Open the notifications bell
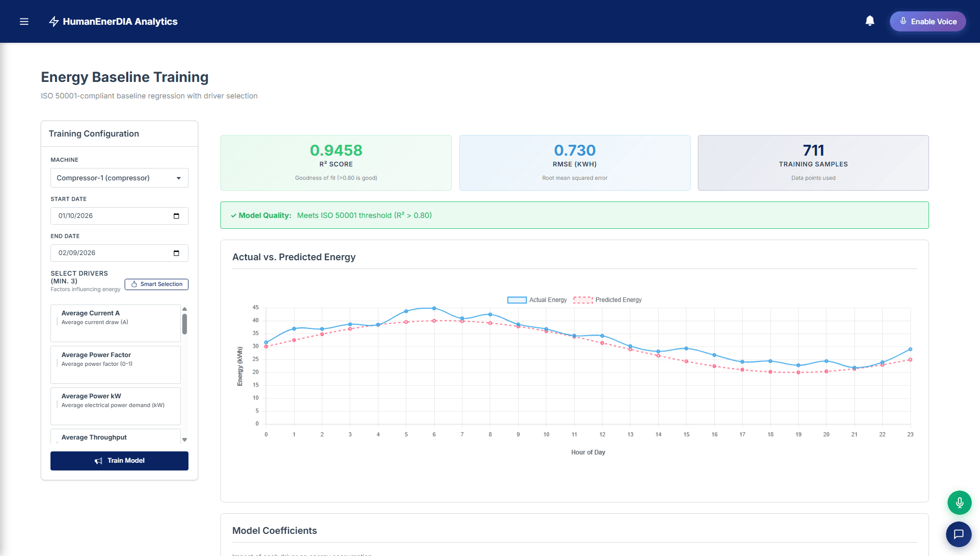980x556 pixels. (x=869, y=21)
